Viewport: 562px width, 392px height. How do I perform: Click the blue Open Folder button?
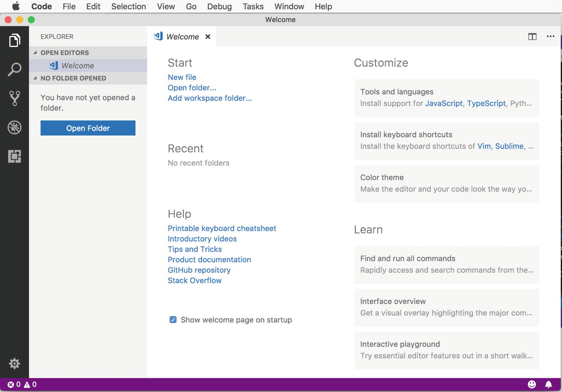[x=88, y=128]
